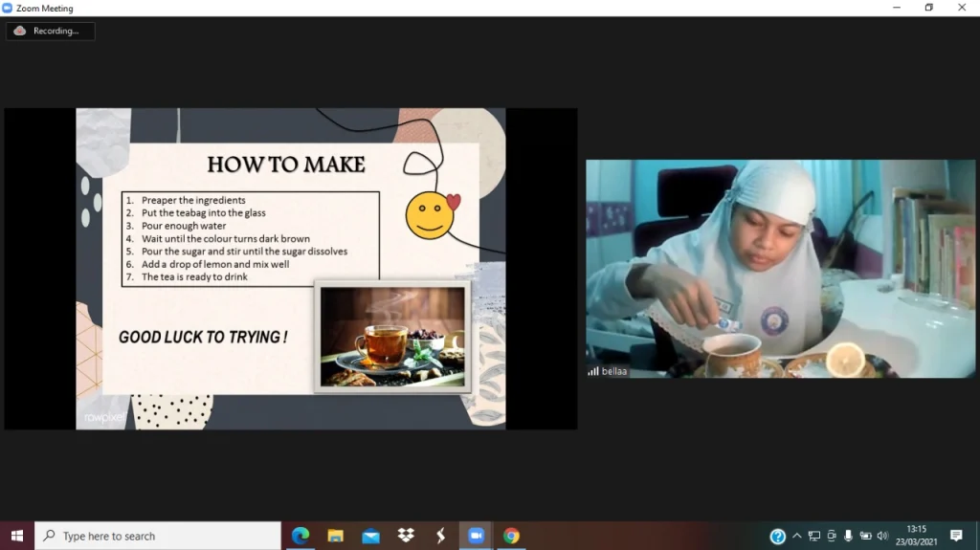Click step 'Pour enough water'
This screenshot has height=550, width=980.
click(x=184, y=226)
